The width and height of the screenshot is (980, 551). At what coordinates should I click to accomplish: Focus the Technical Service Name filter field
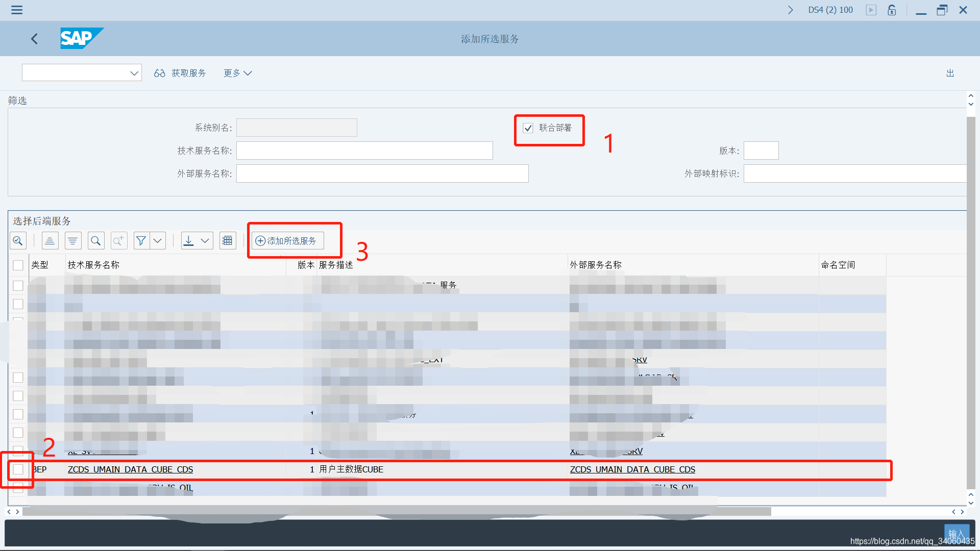(x=364, y=151)
